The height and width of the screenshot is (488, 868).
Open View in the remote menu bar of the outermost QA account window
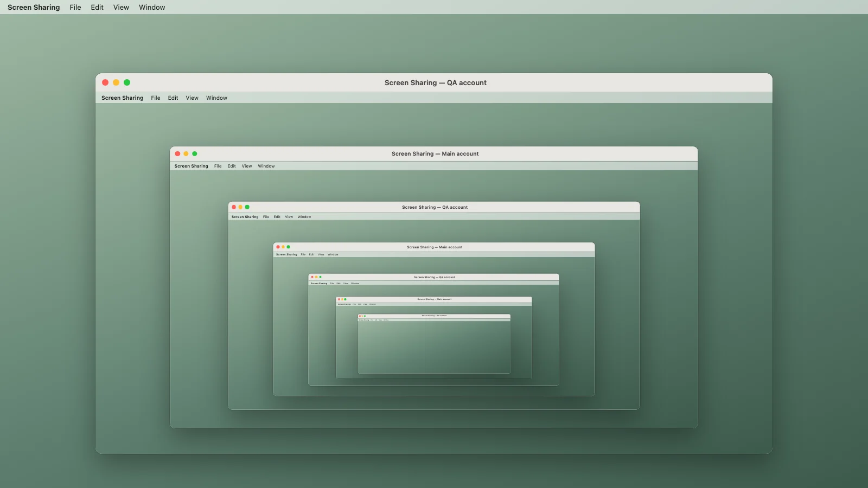[192, 98]
